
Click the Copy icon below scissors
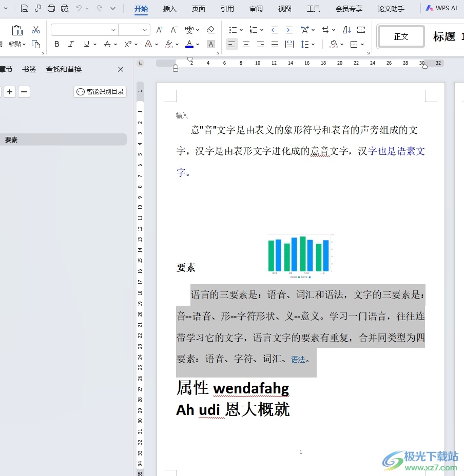coord(36,44)
